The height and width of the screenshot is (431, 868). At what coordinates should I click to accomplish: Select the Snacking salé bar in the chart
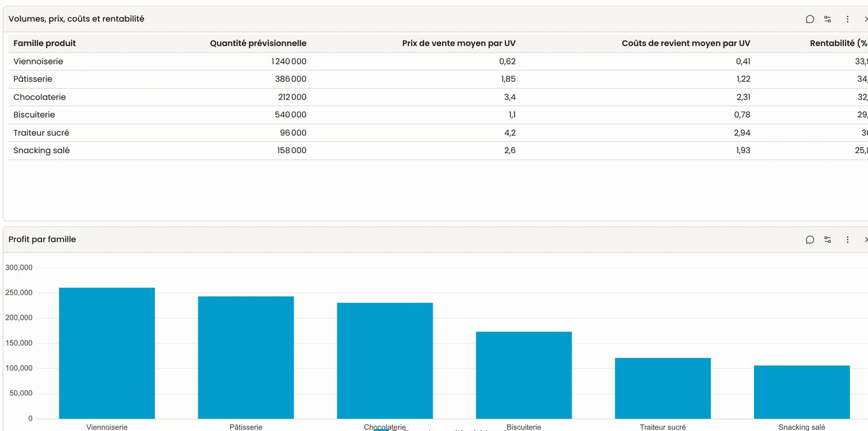(x=802, y=392)
